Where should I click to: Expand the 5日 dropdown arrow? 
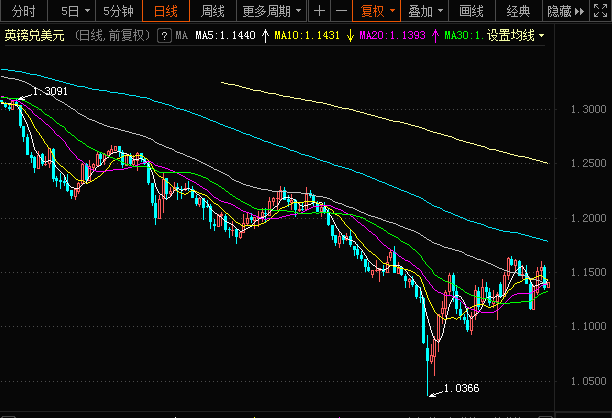[87, 11]
